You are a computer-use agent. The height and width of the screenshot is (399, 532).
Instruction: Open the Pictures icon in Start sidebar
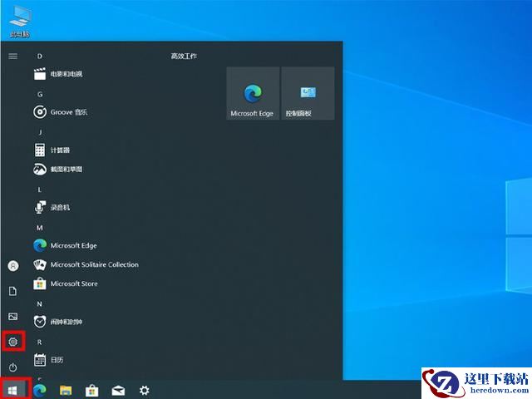pos(13,316)
